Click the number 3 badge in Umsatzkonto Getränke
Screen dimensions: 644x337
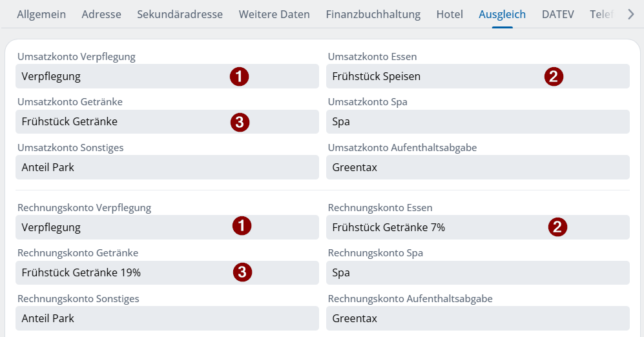click(x=240, y=122)
